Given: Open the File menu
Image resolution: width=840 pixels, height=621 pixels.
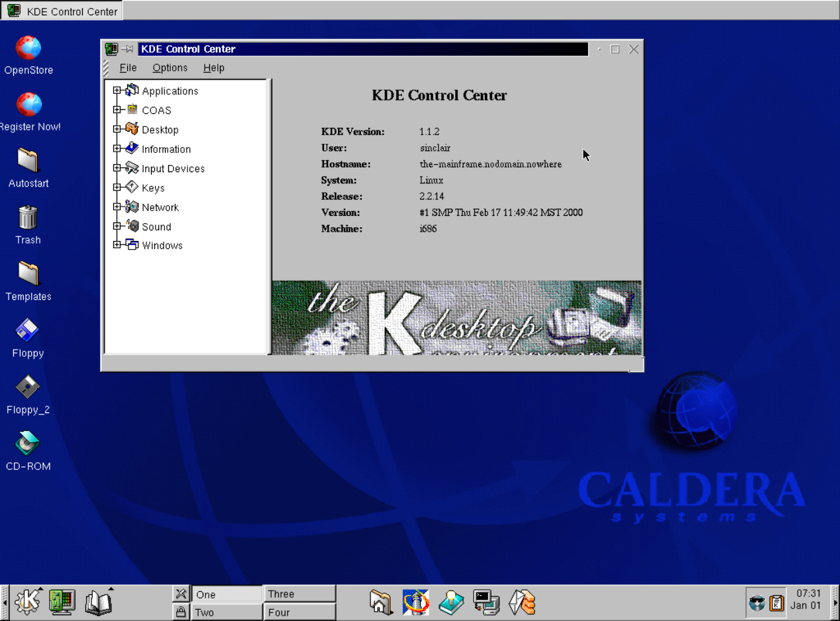Looking at the screenshot, I should 128,68.
